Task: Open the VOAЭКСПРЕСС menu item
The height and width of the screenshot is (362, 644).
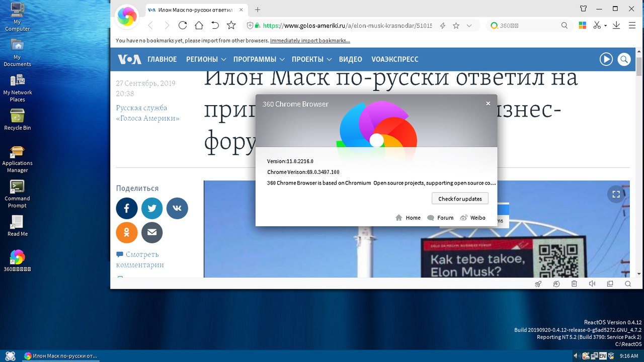Action: coord(395,59)
